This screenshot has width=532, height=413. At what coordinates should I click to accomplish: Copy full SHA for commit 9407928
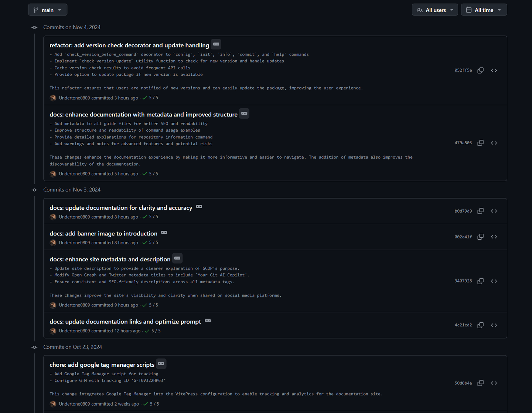click(480, 281)
